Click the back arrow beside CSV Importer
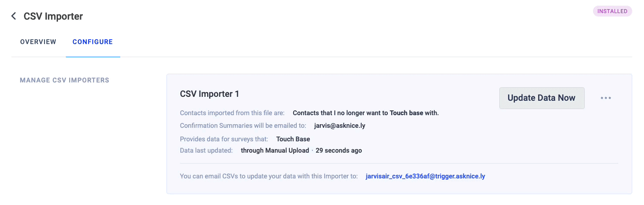644x205 pixels. coord(14,16)
